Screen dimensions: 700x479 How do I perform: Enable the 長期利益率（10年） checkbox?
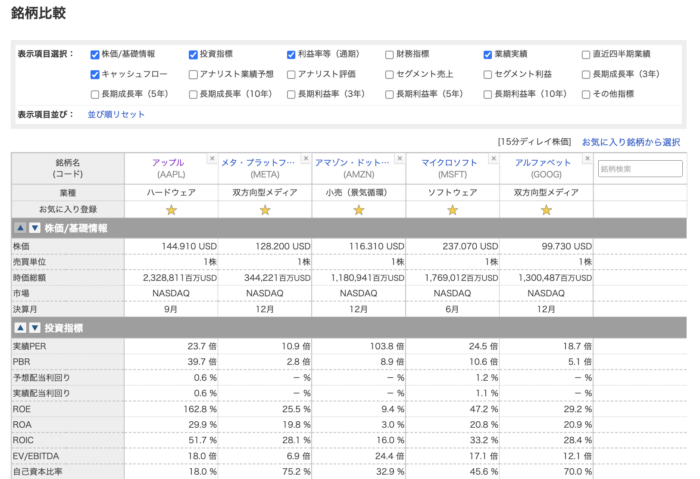(x=488, y=95)
